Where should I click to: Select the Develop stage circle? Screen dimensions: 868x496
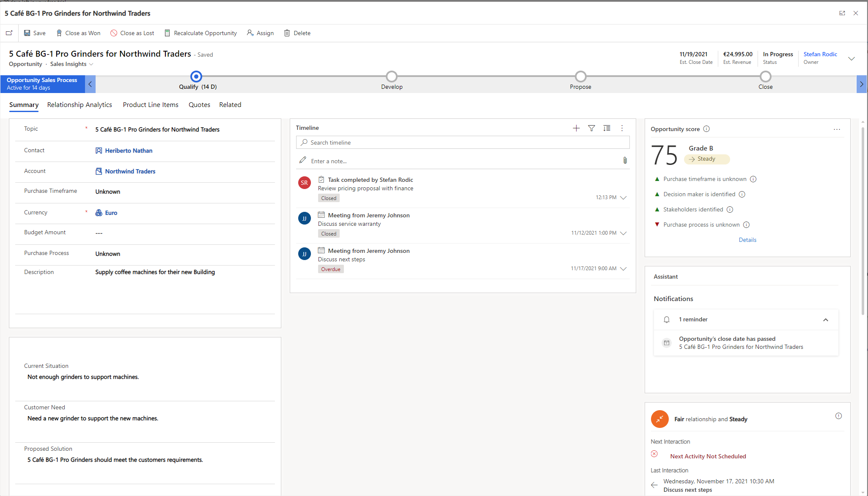[x=392, y=77]
